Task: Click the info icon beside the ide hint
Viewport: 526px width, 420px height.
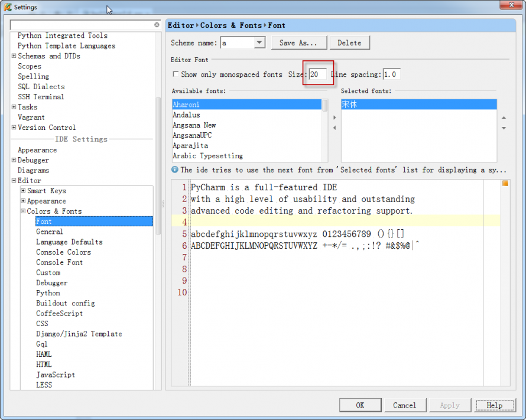Action: (175, 170)
